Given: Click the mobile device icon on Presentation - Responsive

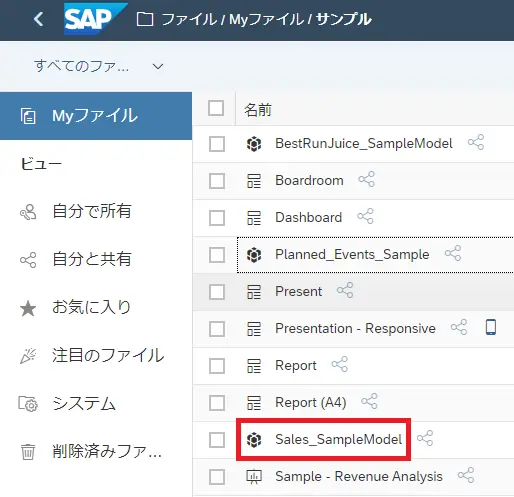Looking at the screenshot, I should (491, 327).
